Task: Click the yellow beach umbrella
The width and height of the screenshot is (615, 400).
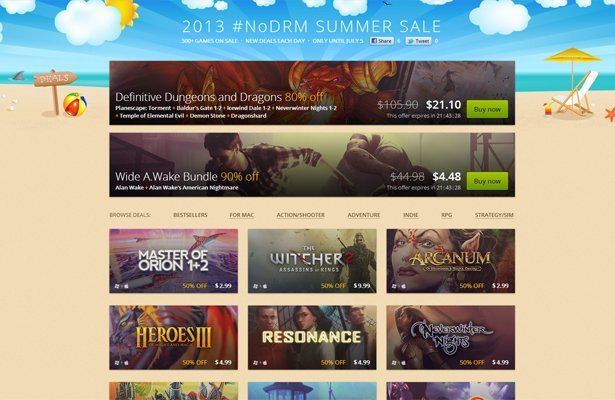Action: 573,57
